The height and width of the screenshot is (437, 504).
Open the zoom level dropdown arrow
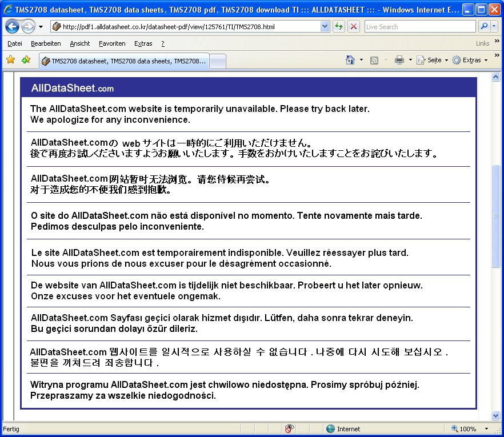click(x=486, y=428)
